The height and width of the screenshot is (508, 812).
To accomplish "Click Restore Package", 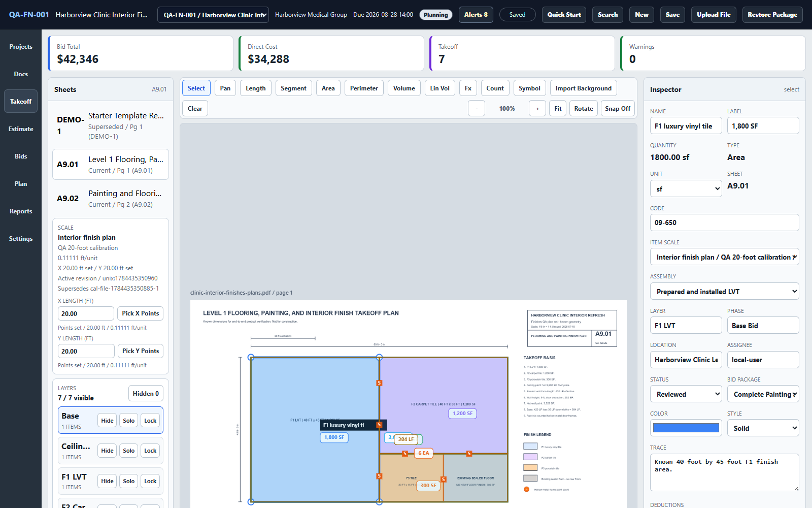I will click(x=772, y=15).
